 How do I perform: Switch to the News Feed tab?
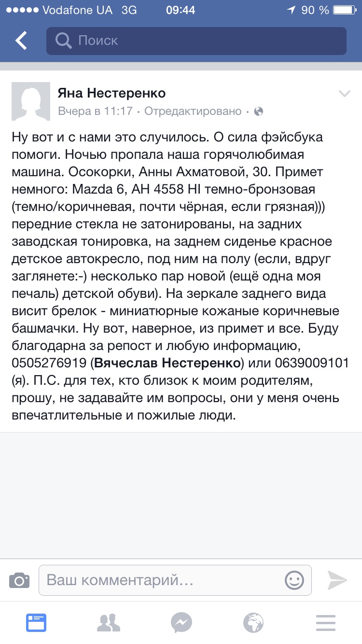coord(36,623)
